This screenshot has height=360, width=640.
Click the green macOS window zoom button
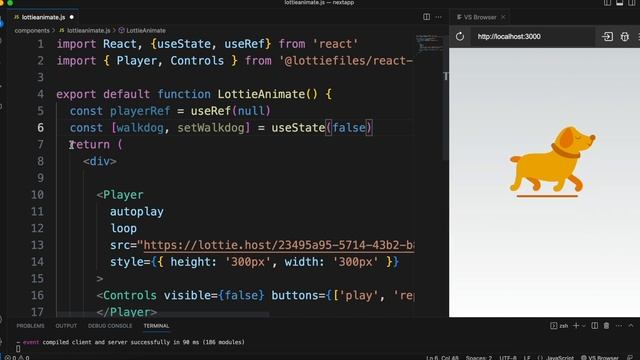point(10,2)
